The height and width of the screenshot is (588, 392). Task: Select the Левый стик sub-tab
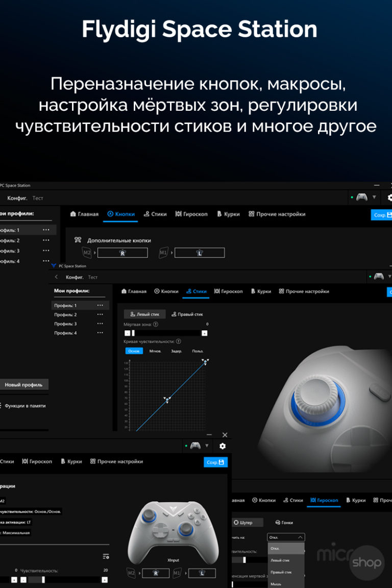click(144, 314)
